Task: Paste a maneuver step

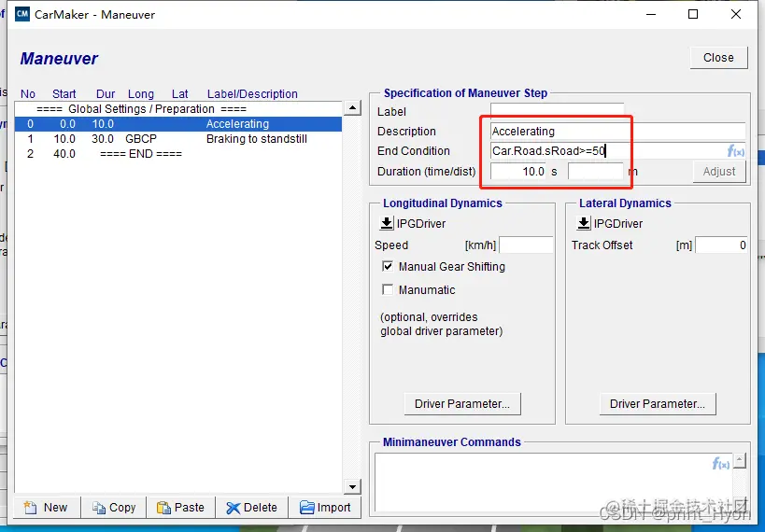Action: click(x=180, y=508)
